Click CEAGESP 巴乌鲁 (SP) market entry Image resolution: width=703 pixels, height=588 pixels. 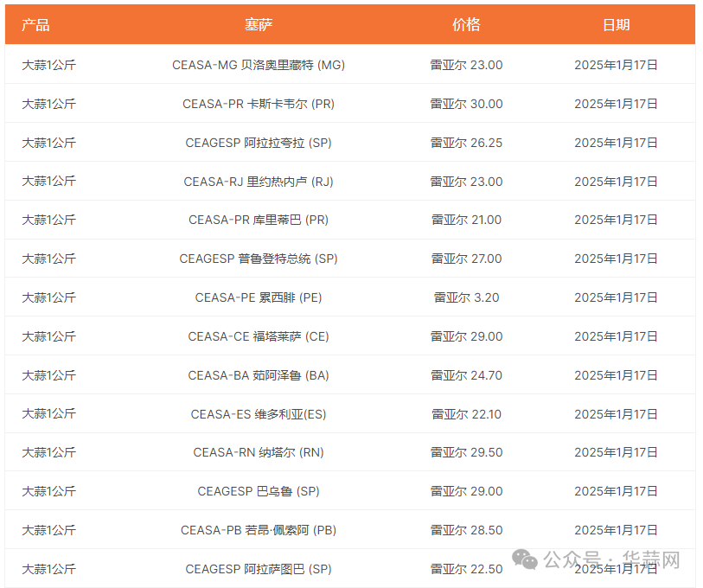(x=259, y=491)
